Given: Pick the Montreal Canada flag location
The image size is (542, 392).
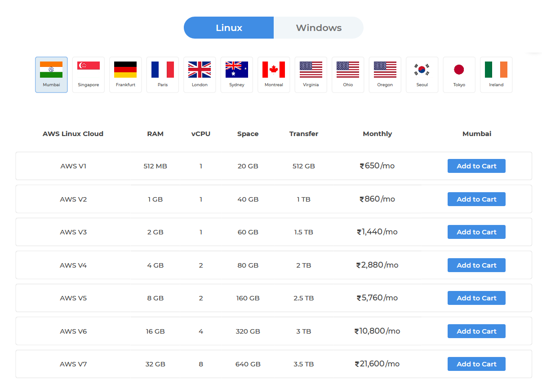Looking at the screenshot, I should point(274,75).
